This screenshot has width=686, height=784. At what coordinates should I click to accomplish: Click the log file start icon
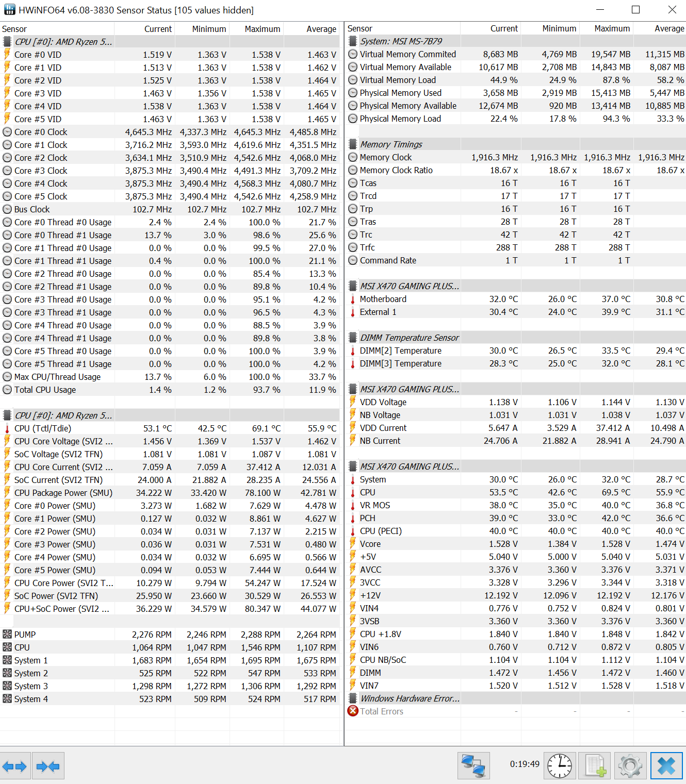[595, 765]
